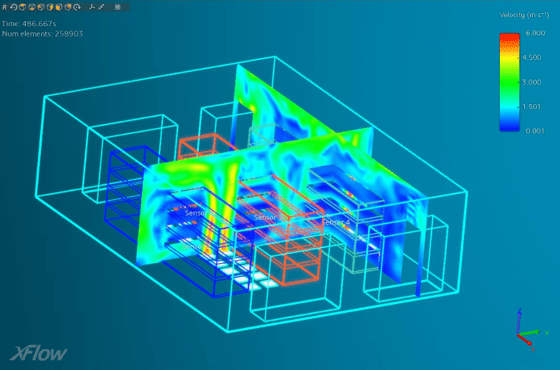Click the red top of the legend bar
Viewport: 560px width, 370px height.
tap(509, 37)
